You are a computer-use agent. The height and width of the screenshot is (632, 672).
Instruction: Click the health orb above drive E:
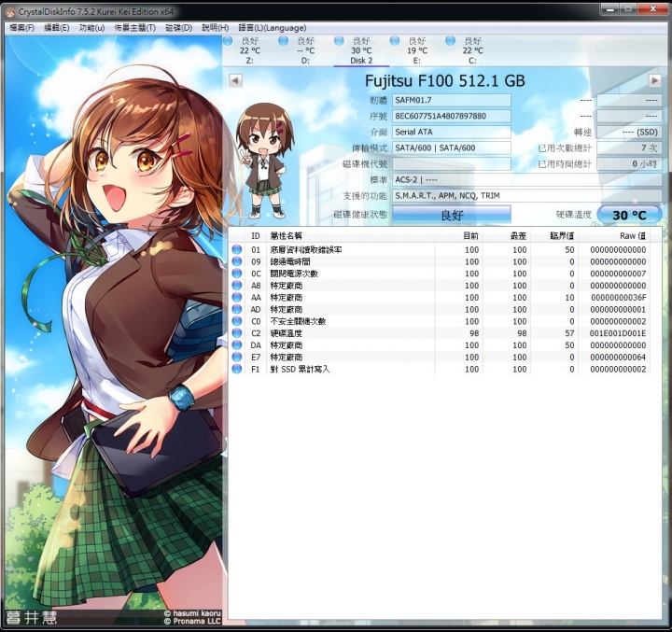394,41
